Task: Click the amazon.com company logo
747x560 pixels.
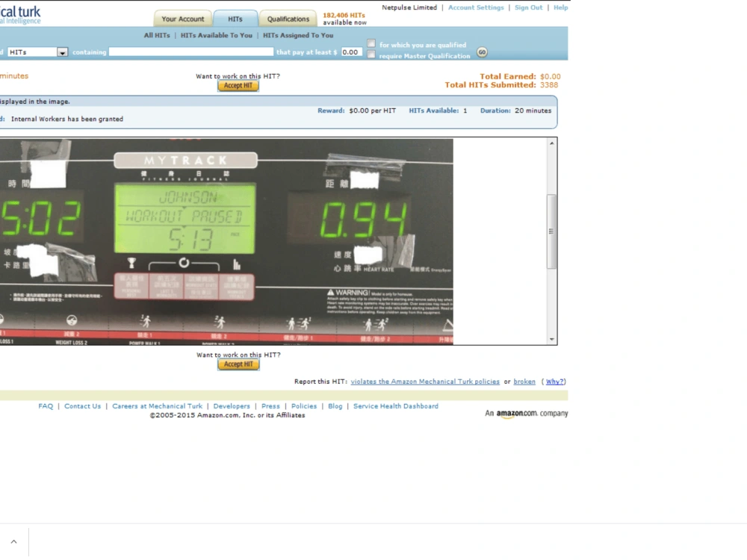Action: (x=527, y=414)
